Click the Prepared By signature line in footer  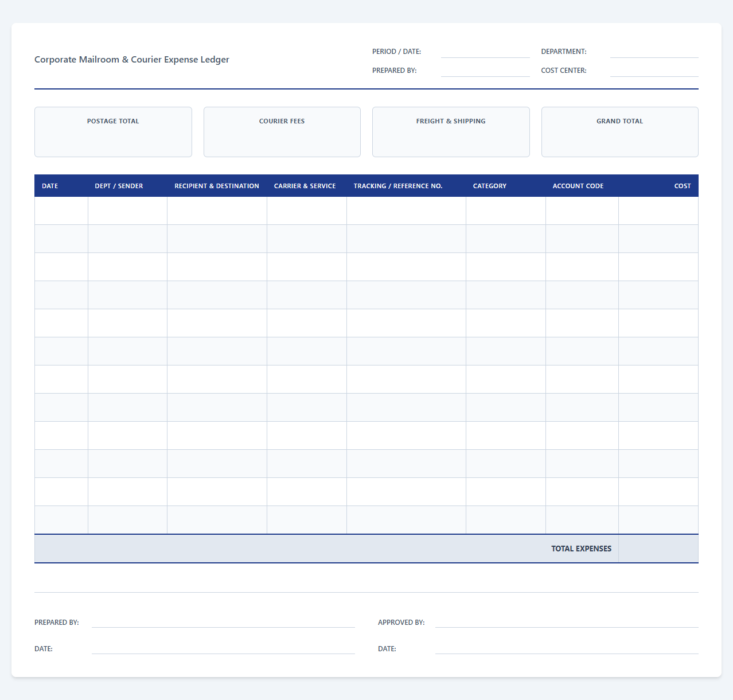pyautogui.click(x=223, y=622)
